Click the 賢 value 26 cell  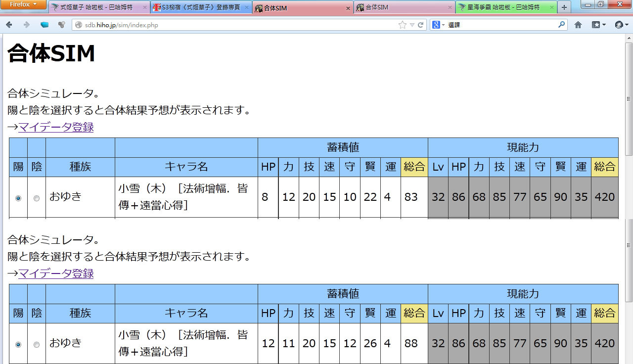(x=370, y=344)
